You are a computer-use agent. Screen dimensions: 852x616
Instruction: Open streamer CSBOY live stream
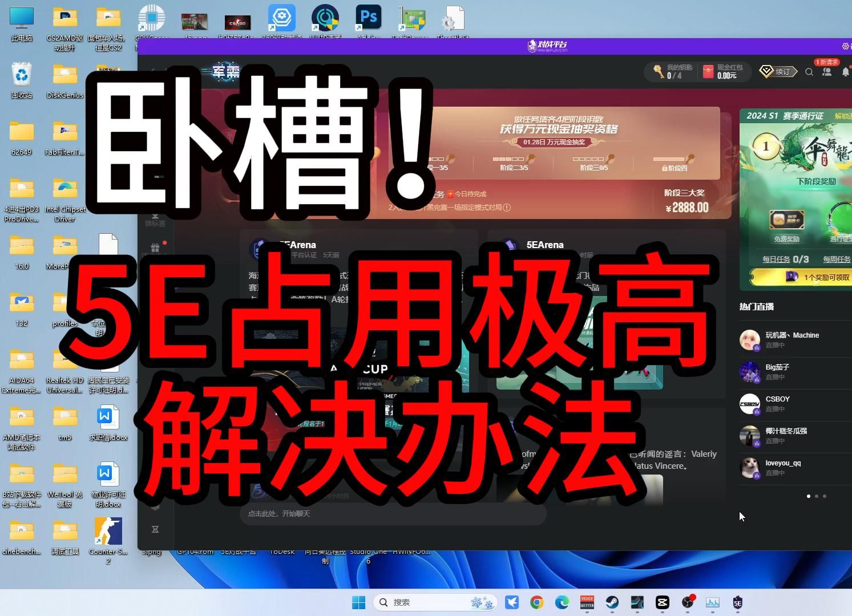795,404
